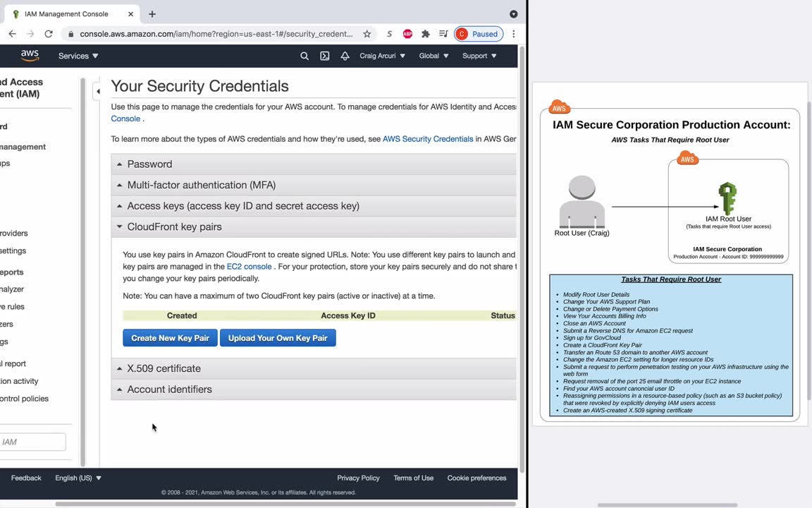The image size is (812, 508).
Task: Expand Multi-factor authentication (MFA) section
Action: tap(314, 185)
